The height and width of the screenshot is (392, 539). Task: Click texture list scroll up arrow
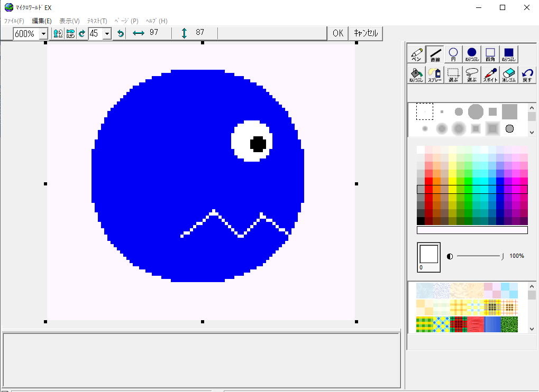532,286
